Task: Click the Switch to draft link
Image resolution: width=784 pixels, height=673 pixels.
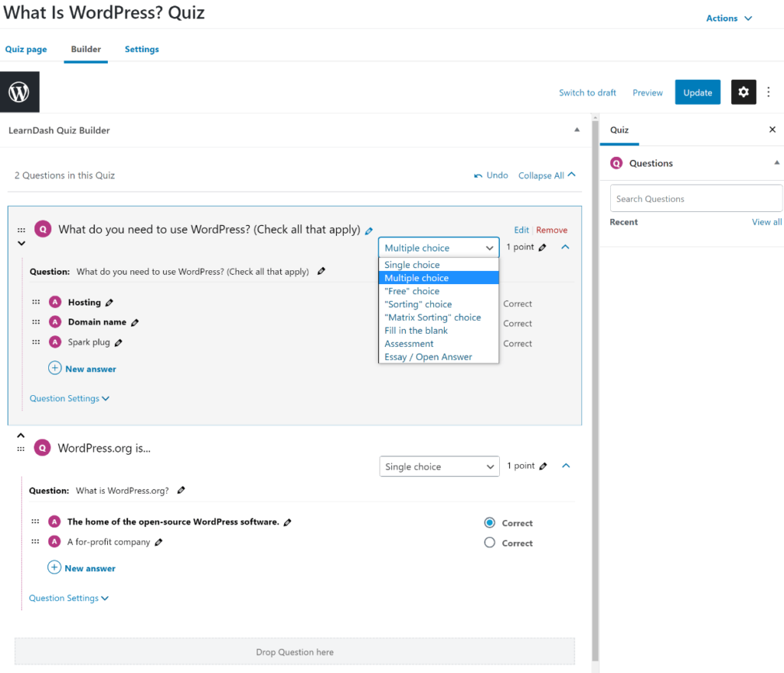Action: coord(587,93)
